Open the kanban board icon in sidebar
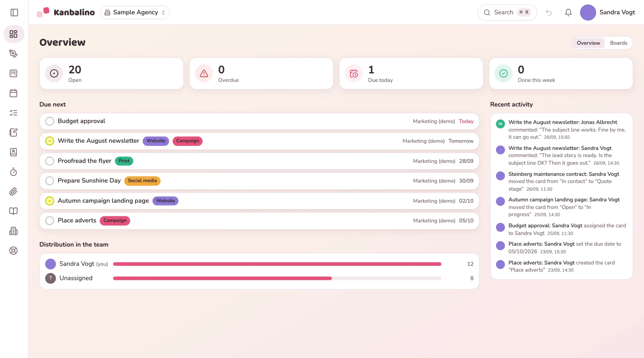This screenshot has width=644, height=358. point(14,73)
